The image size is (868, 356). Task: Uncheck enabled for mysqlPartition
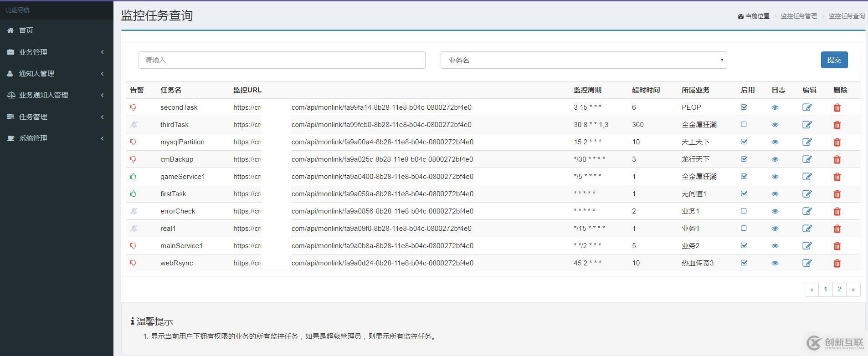coord(744,142)
